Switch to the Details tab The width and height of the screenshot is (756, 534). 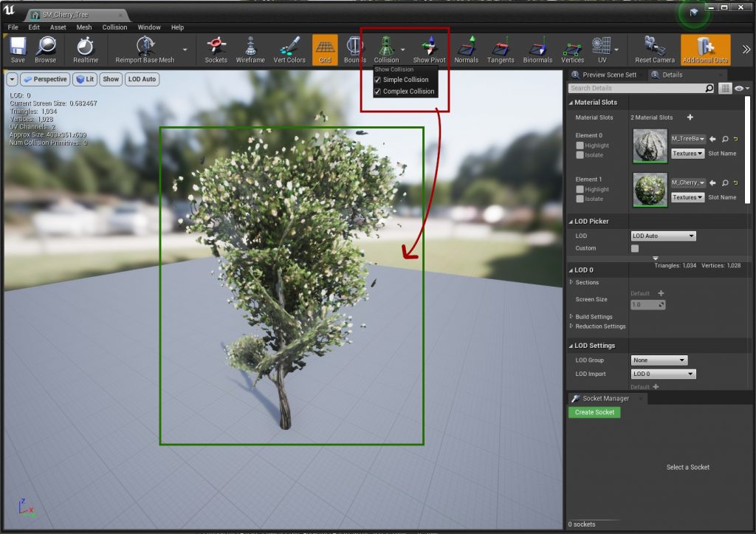pos(672,75)
